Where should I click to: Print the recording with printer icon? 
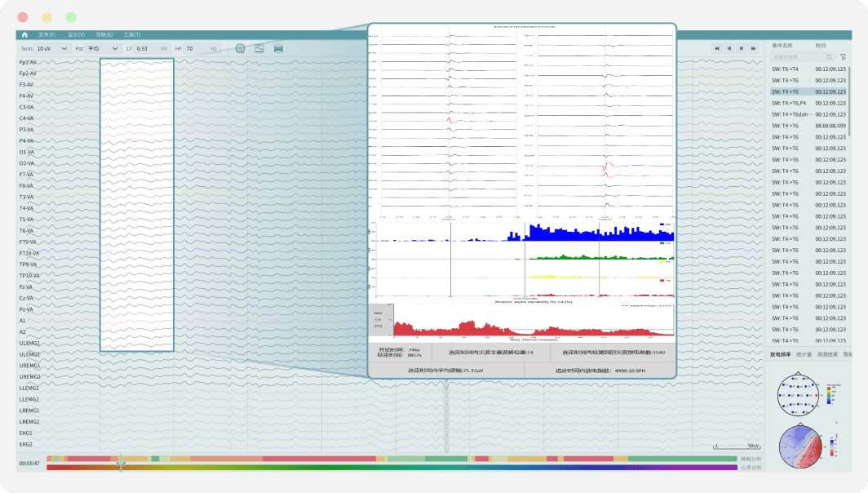point(278,49)
